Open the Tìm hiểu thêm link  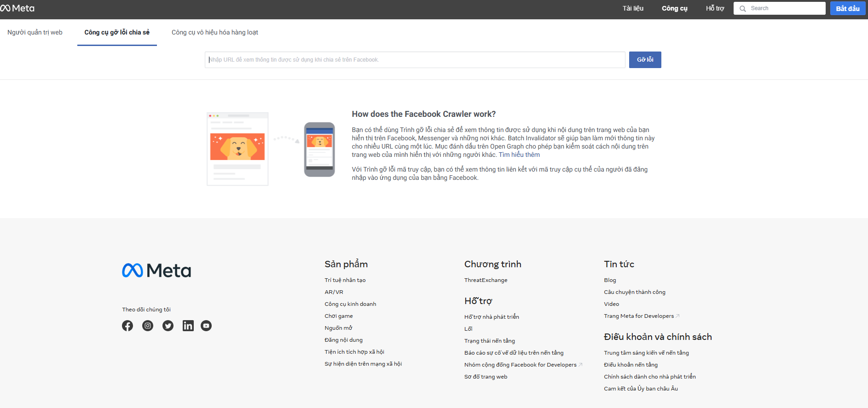519,155
